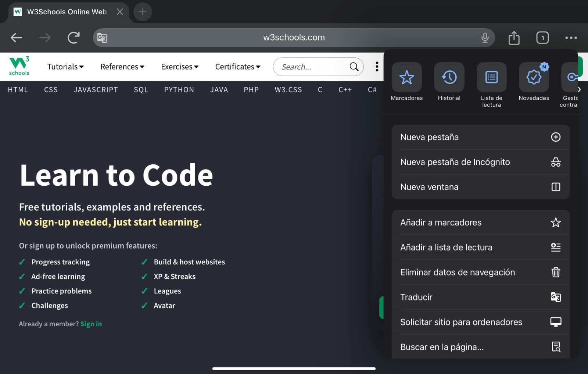Click 'XP & Streaks' feature text
This screenshot has width=588, height=374.
click(175, 277)
